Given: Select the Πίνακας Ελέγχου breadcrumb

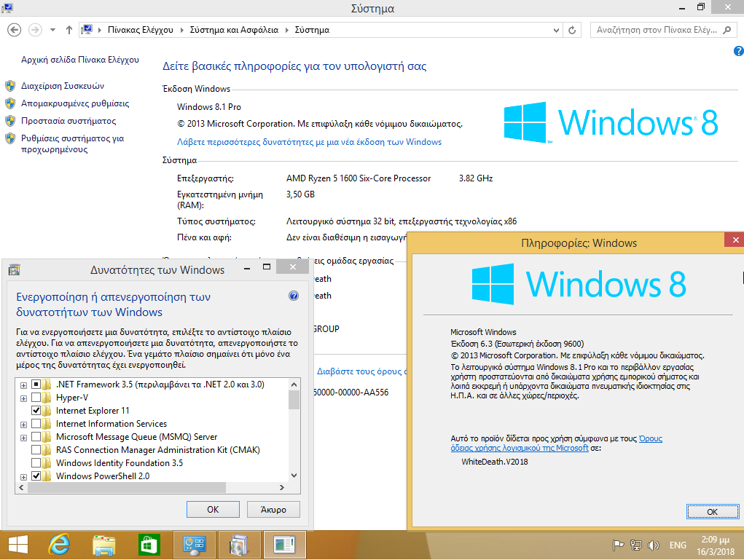Looking at the screenshot, I should 141,30.
